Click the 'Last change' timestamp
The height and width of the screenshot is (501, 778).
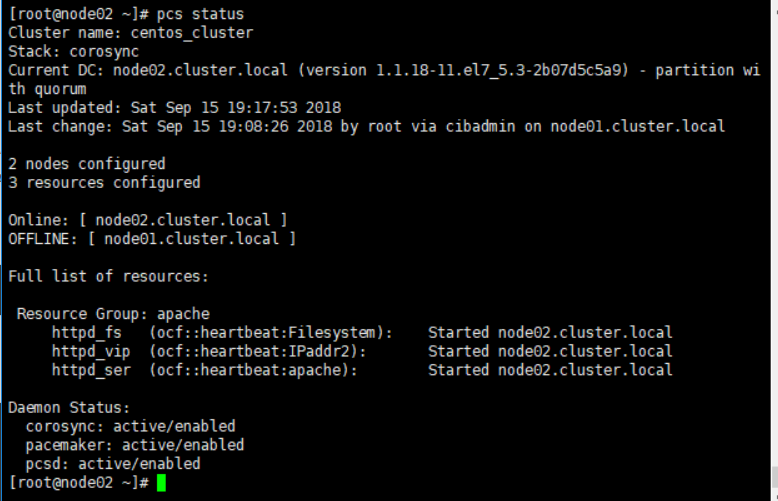227,126
